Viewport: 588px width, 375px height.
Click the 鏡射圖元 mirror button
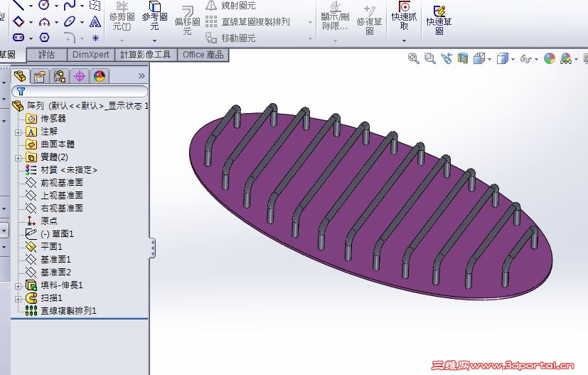pos(230,5)
